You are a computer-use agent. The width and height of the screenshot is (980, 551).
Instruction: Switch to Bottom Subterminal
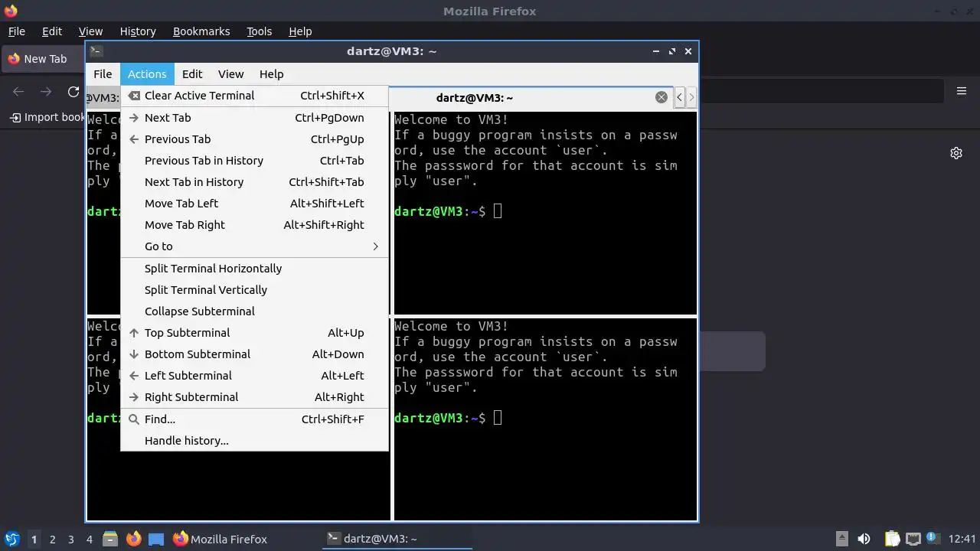pos(254,354)
